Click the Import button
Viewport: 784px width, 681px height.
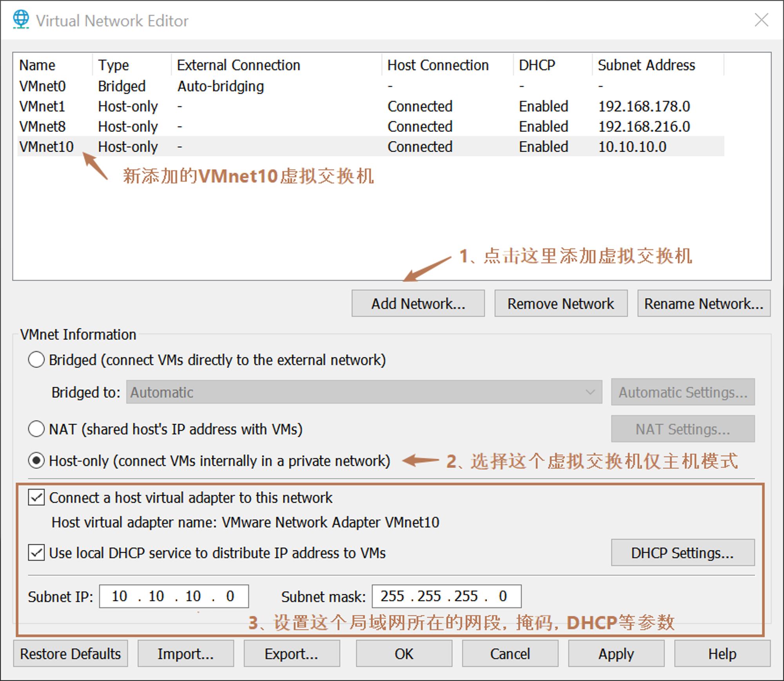[186, 654]
